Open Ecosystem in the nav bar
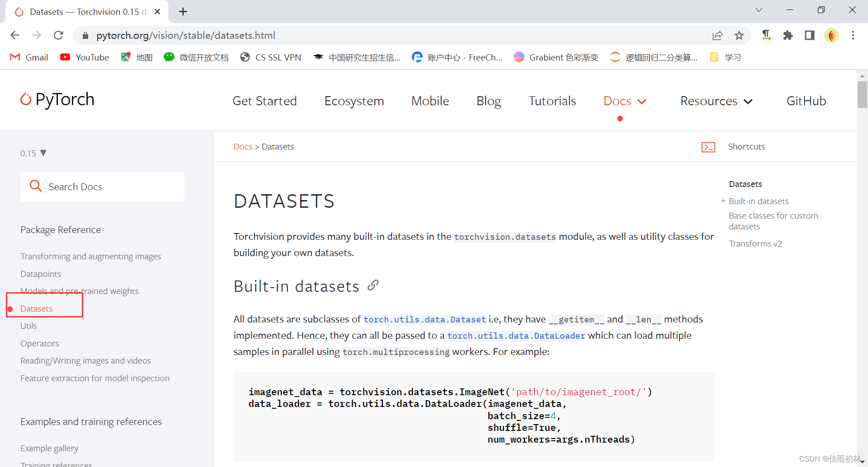The height and width of the screenshot is (467, 868). point(354,101)
